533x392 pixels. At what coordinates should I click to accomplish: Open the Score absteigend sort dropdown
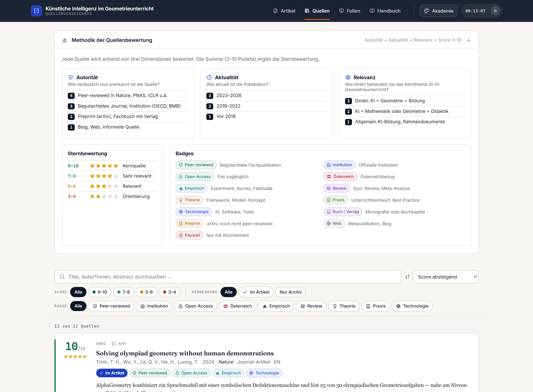point(445,277)
